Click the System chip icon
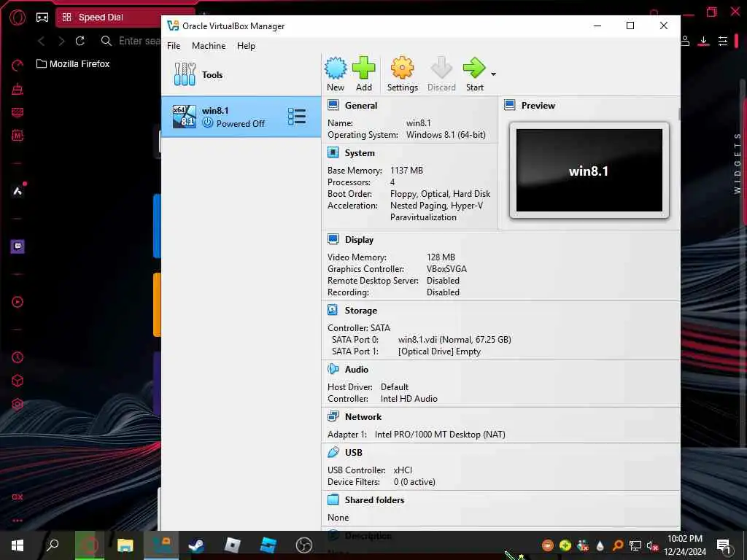The width and height of the screenshot is (747, 560). pos(333,152)
